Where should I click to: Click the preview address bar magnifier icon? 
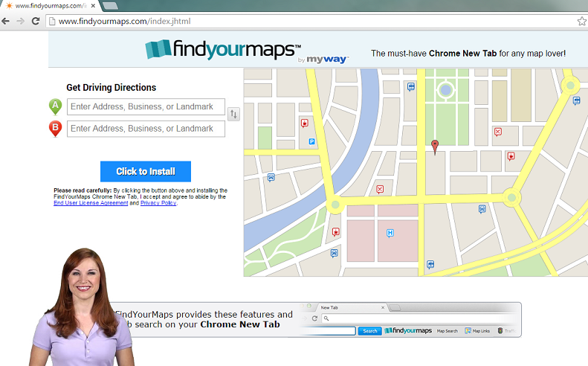(326, 318)
